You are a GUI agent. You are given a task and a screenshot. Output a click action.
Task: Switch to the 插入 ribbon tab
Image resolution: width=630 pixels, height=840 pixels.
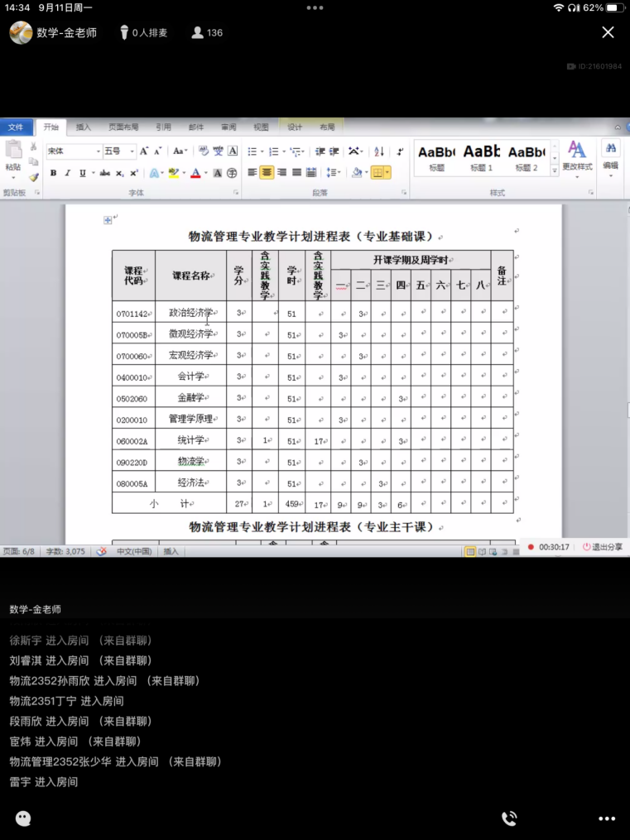click(x=84, y=127)
